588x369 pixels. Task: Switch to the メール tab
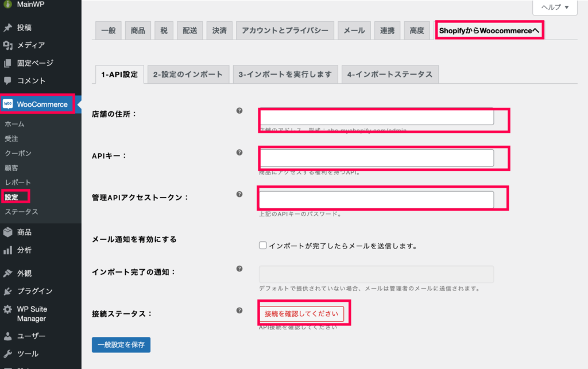(354, 30)
